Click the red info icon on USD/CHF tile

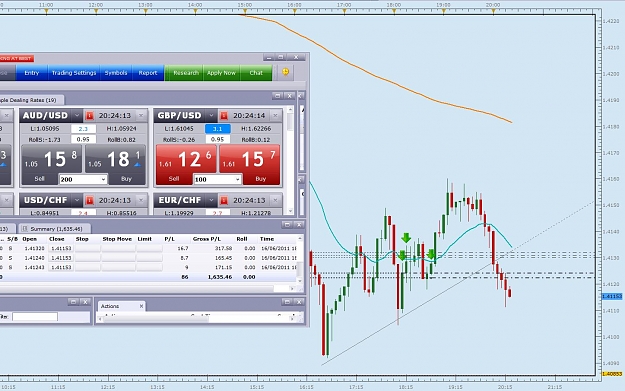click(x=90, y=200)
